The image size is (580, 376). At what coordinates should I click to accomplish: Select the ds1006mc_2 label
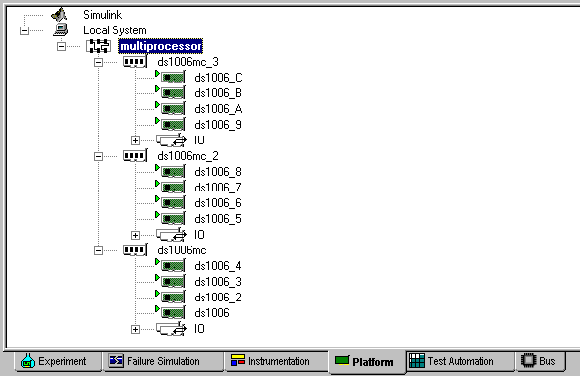coord(188,156)
